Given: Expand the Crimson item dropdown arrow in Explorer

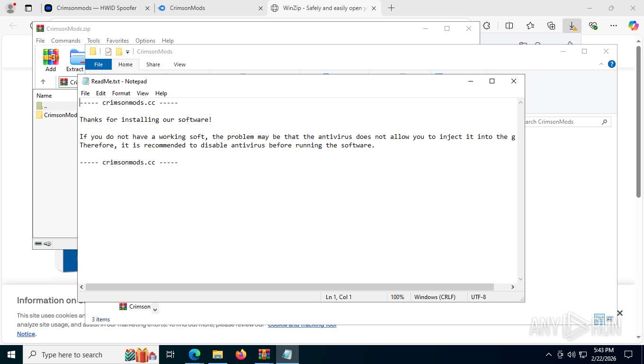Looking at the screenshot, I should click(155, 310).
